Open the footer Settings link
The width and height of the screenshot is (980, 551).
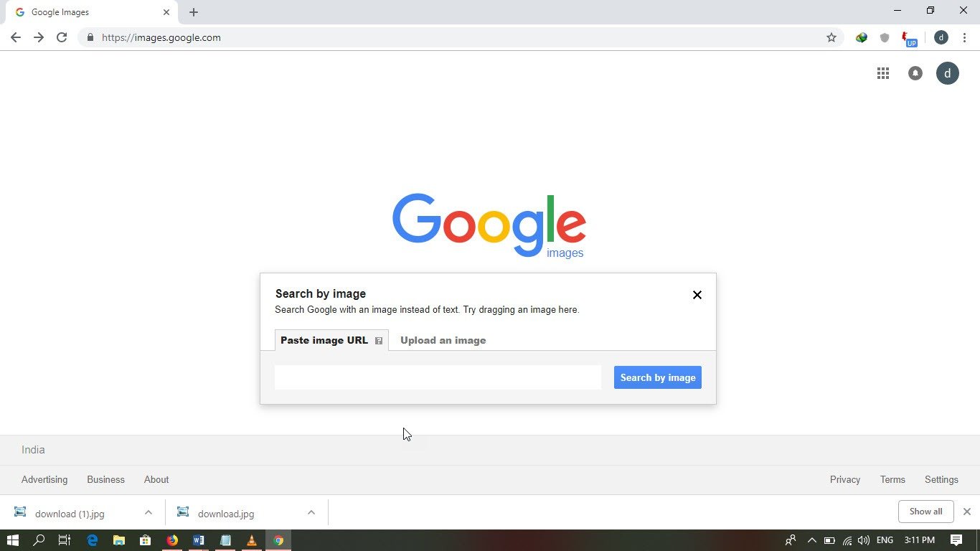[941, 479]
